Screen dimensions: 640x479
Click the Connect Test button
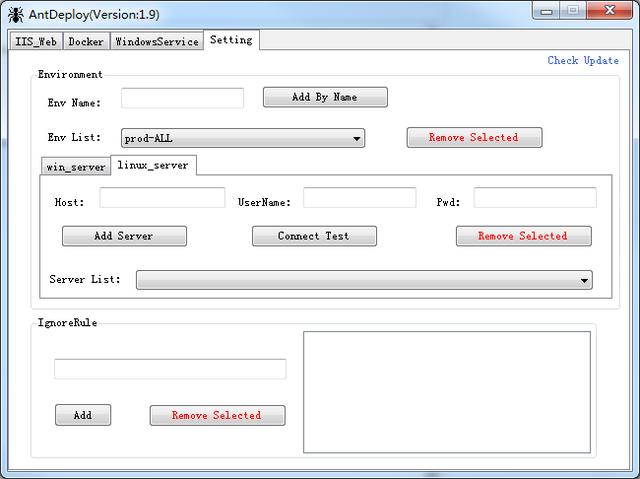[x=314, y=236]
